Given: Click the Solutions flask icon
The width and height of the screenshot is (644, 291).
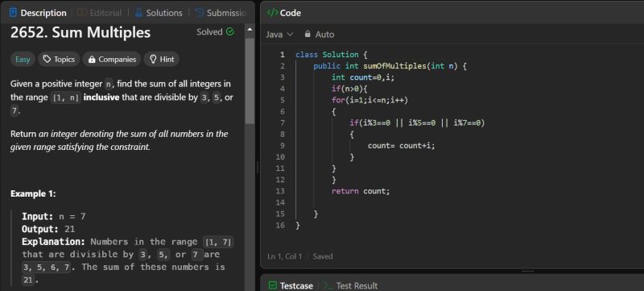Looking at the screenshot, I should [x=138, y=13].
